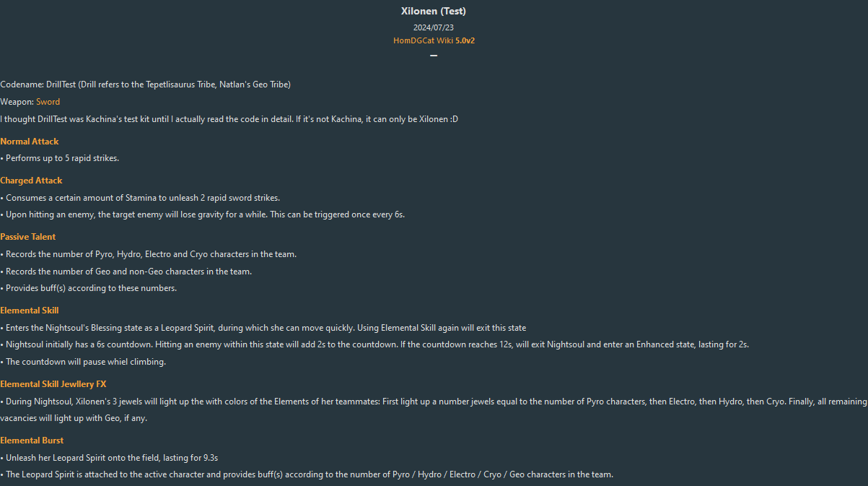Click the 'Provides buff(s) according to these numbers' bullet
868x486 pixels.
click(89, 288)
